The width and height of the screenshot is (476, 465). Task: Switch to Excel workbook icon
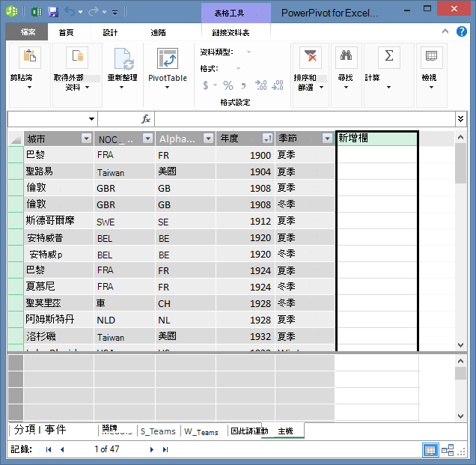37,12
